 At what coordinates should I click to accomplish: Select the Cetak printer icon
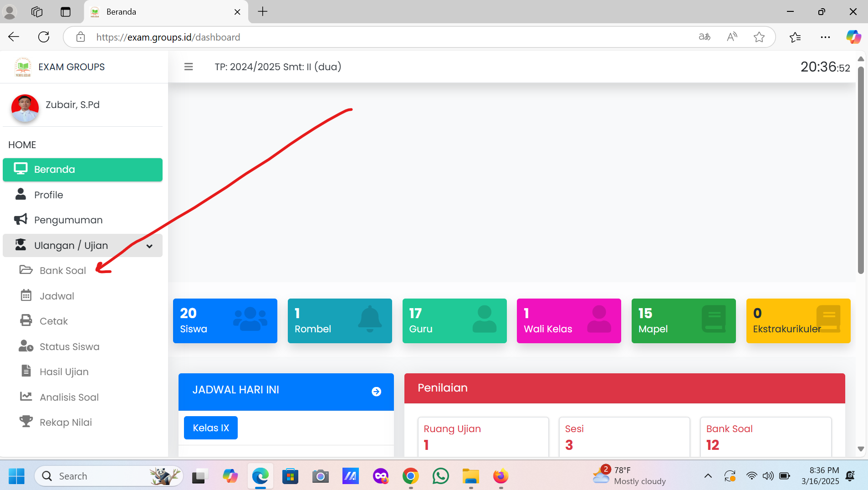26,321
